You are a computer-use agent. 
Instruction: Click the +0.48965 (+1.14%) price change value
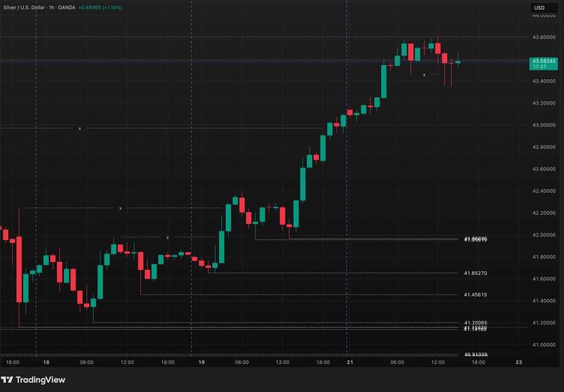click(108, 8)
